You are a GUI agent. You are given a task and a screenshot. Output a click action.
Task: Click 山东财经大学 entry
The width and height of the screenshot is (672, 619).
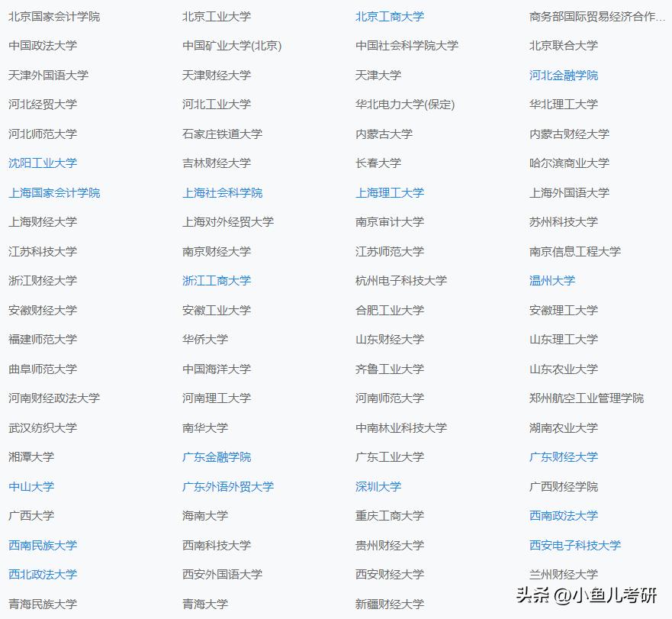(x=390, y=340)
